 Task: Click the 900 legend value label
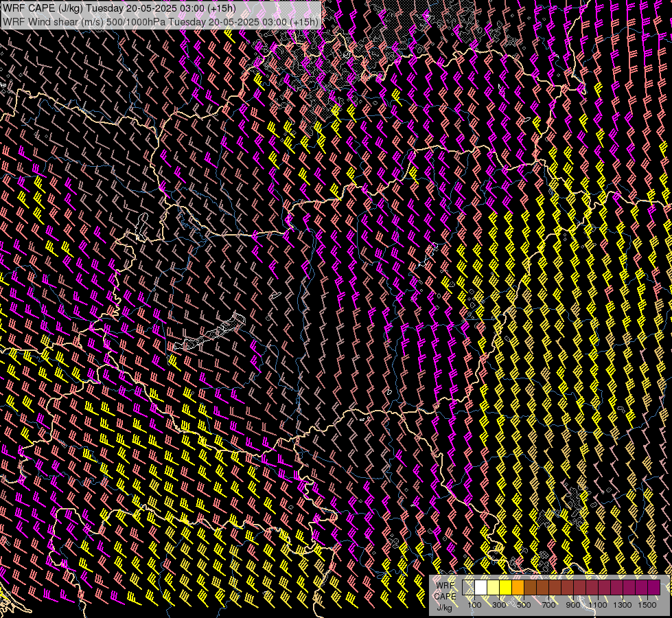tap(573, 605)
